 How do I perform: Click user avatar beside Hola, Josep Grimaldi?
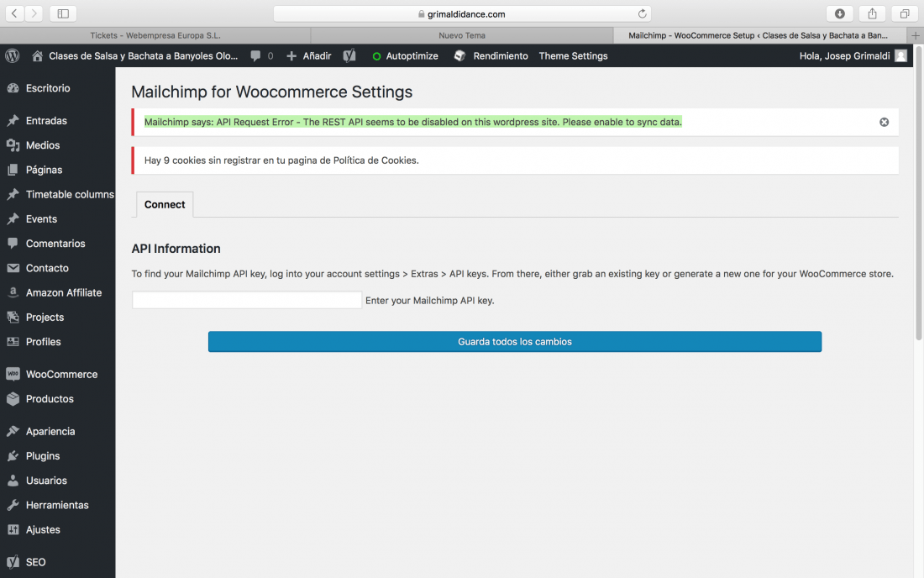(900, 56)
